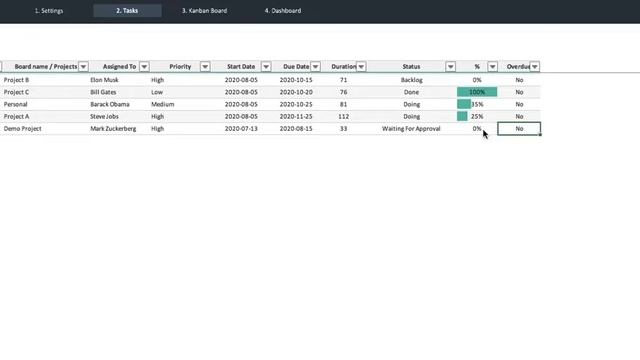640x360 pixels.
Task: Open Status column filter dropdown
Action: pos(450,67)
